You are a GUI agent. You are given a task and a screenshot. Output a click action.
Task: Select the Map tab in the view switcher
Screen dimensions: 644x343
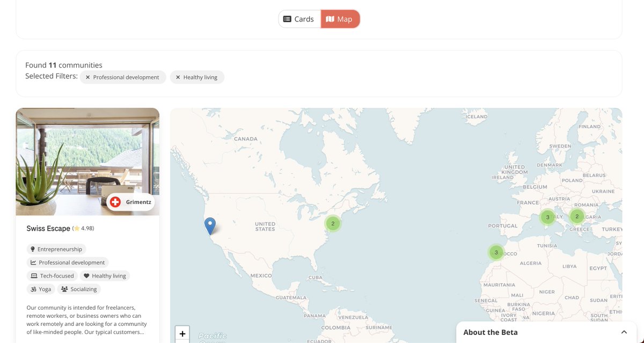coord(340,19)
